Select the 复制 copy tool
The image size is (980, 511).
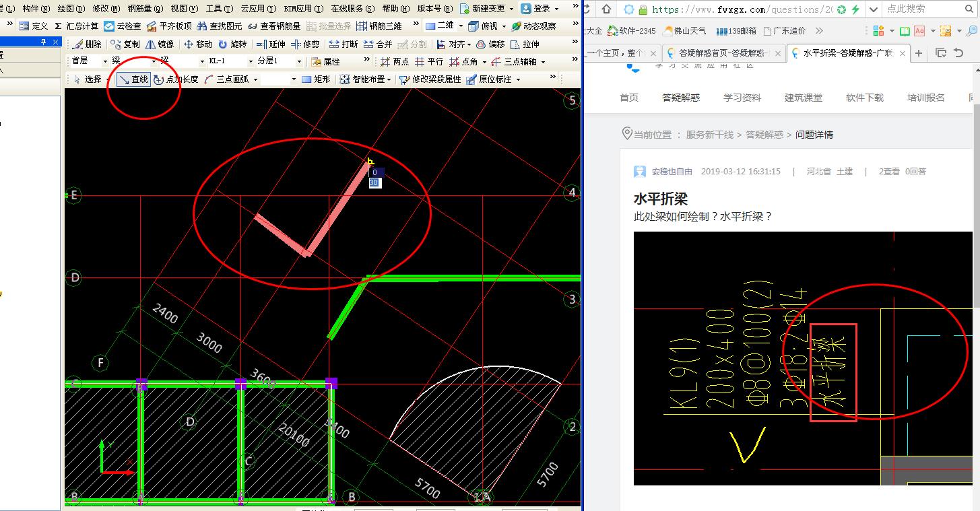pyautogui.click(x=125, y=44)
